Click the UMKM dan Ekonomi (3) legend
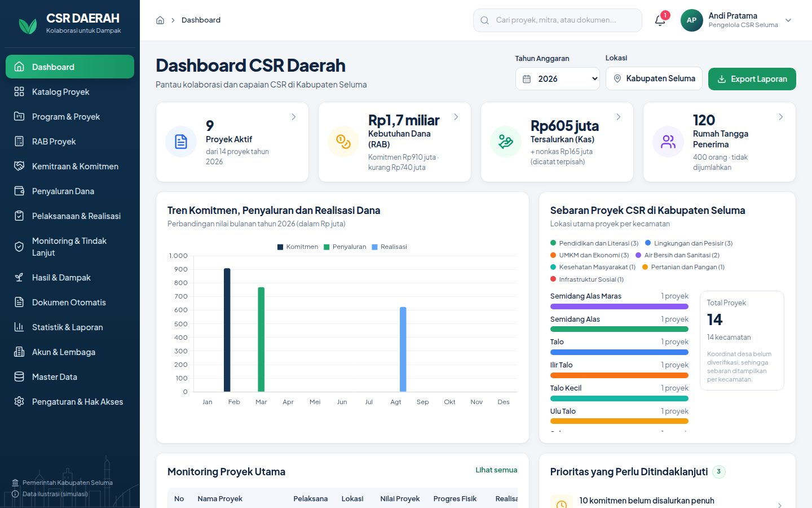The width and height of the screenshot is (812, 508). tap(590, 255)
